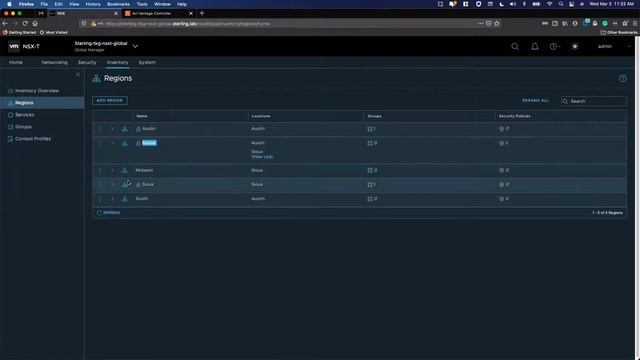640x360 pixels.
Task: Toggle the light/dark theme sun icon
Action: coord(575,47)
